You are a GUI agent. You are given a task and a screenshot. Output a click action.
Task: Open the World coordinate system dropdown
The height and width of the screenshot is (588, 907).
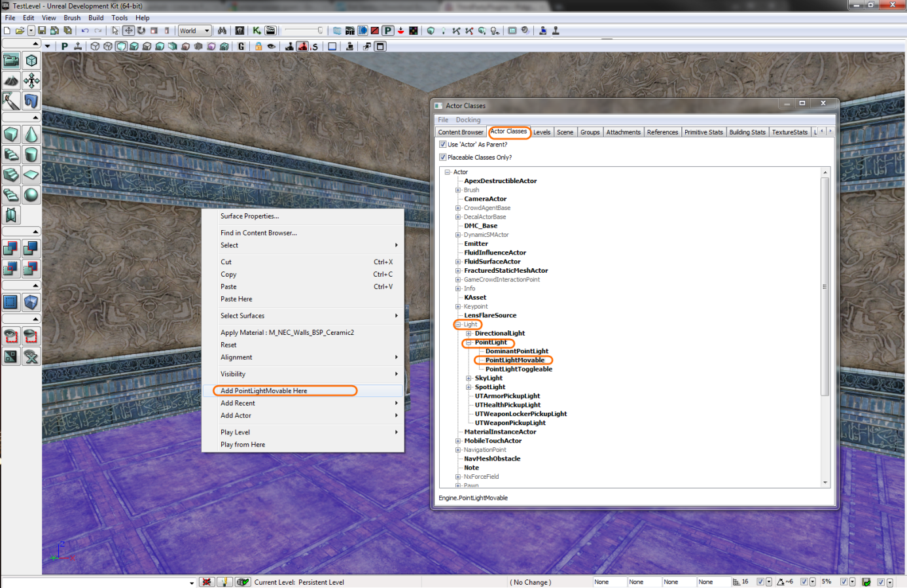[195, 31]
